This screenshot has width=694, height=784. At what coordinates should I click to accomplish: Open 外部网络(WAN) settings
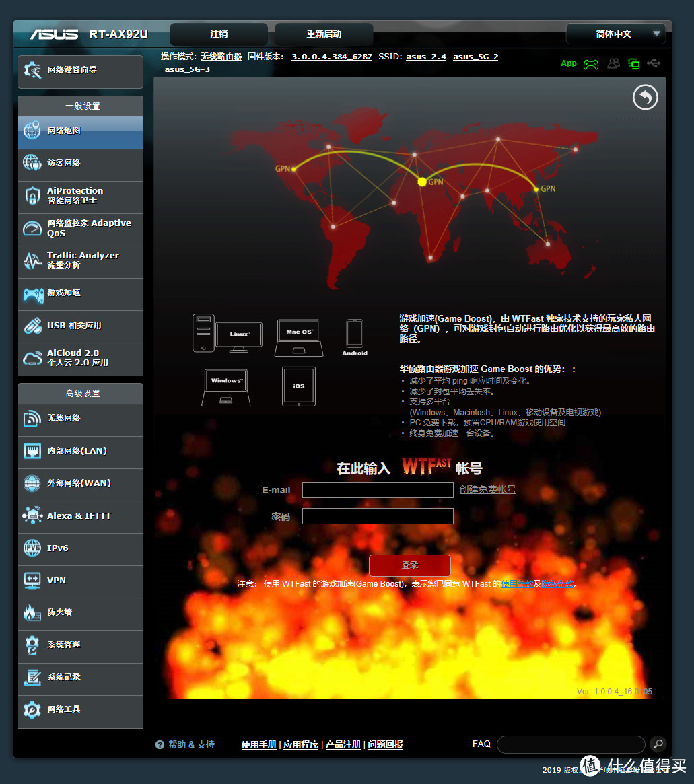coord(81,485)
